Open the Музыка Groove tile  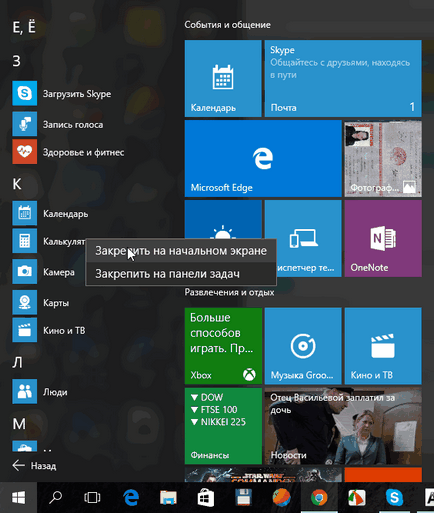pyautogui.click(x=303, y=346)
